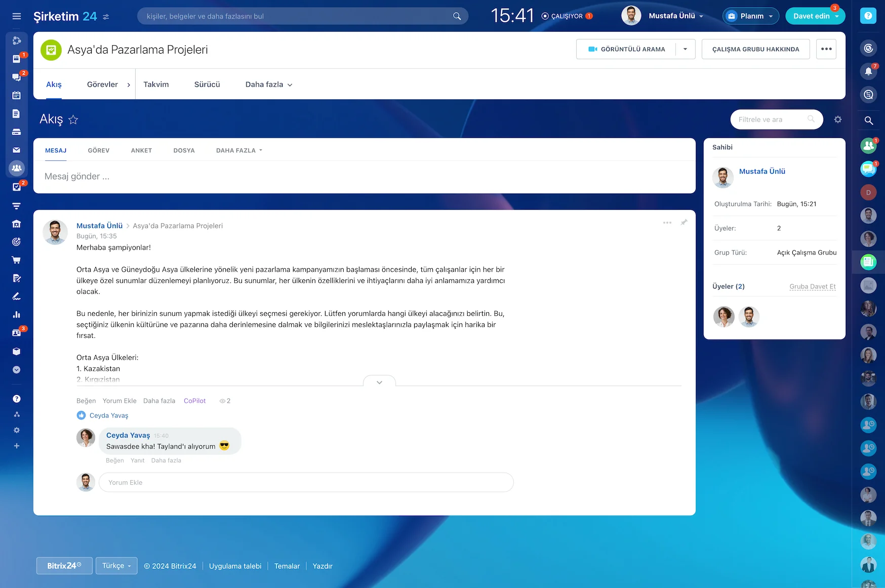Open the Mail envelope icon in sidebar
The width and height of the screenshot is (885, 588).
tap(16, 150)
